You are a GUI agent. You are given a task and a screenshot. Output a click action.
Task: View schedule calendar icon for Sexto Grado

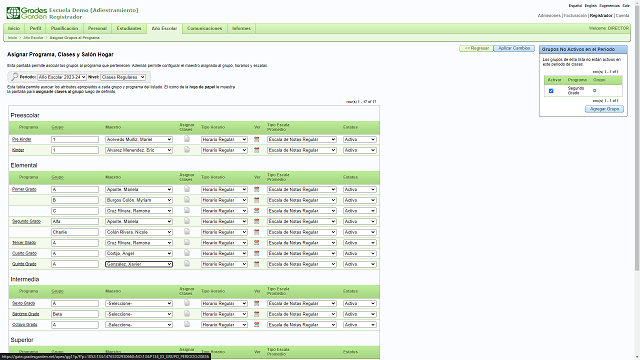click(256, 303)
